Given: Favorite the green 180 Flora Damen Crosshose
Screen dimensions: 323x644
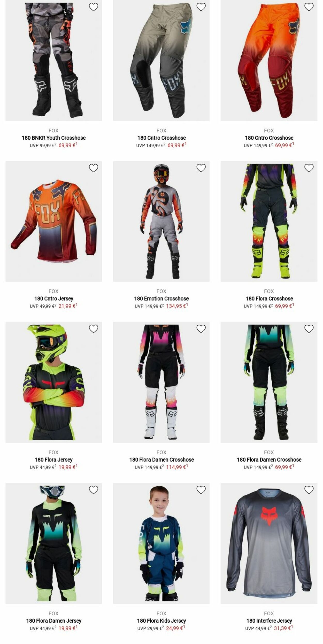Looking at the screenshot, I should click(309, 329).
